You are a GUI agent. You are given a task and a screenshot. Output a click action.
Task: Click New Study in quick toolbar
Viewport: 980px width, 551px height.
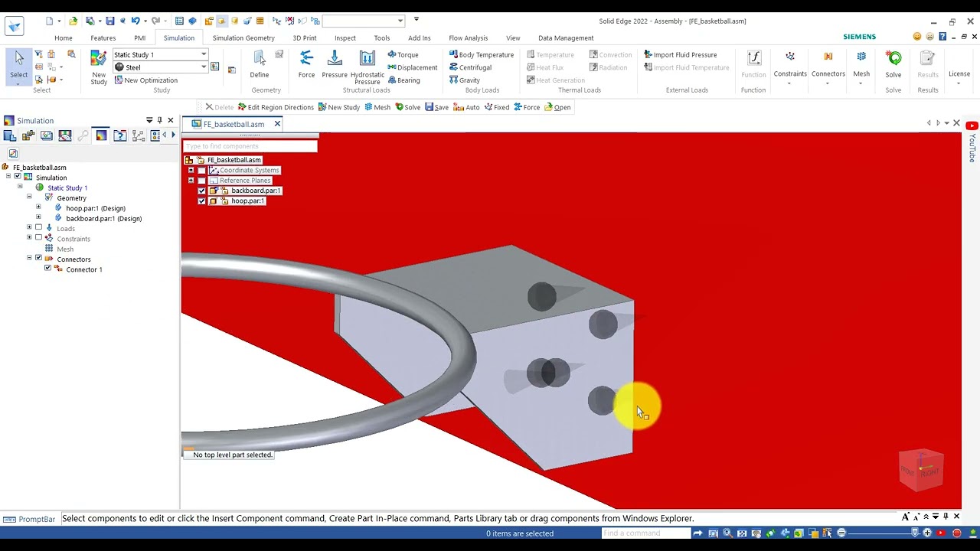[x=338, y=107]
